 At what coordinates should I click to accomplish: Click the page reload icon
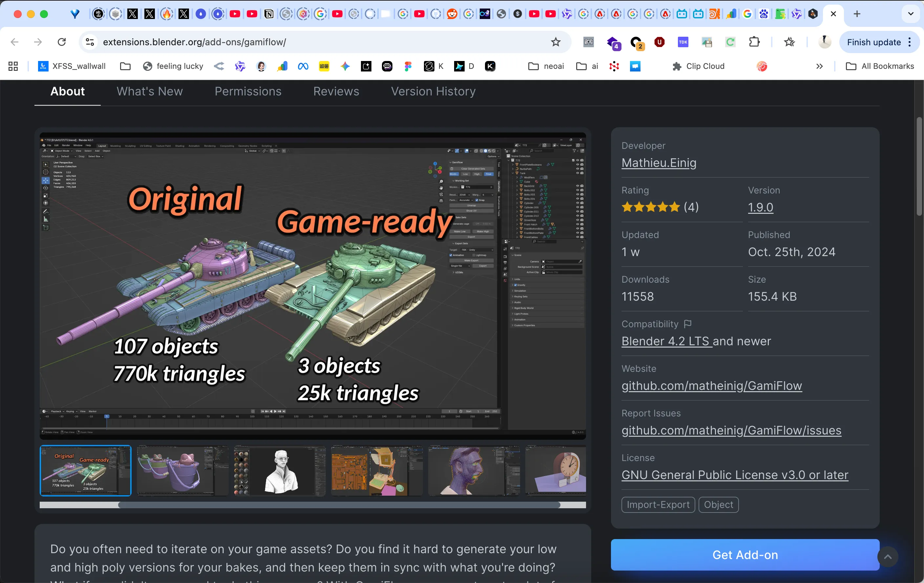click(62, 42)
